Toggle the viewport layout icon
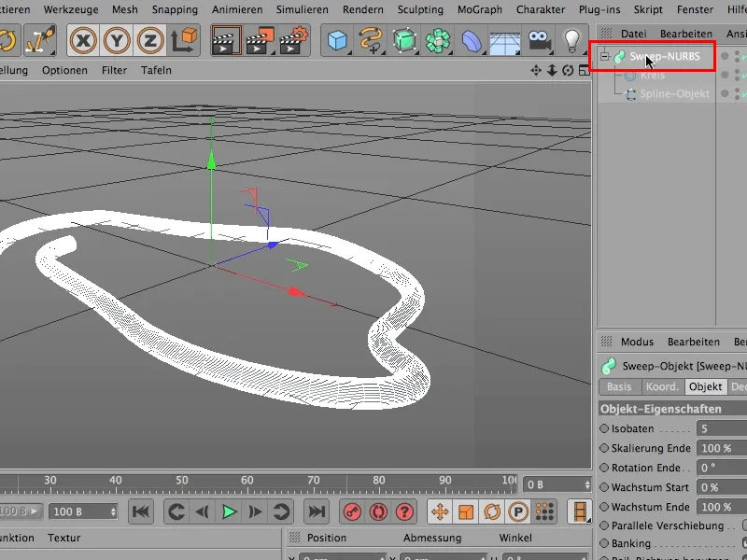Screen dimensions: 747x560 click(585, 71)
